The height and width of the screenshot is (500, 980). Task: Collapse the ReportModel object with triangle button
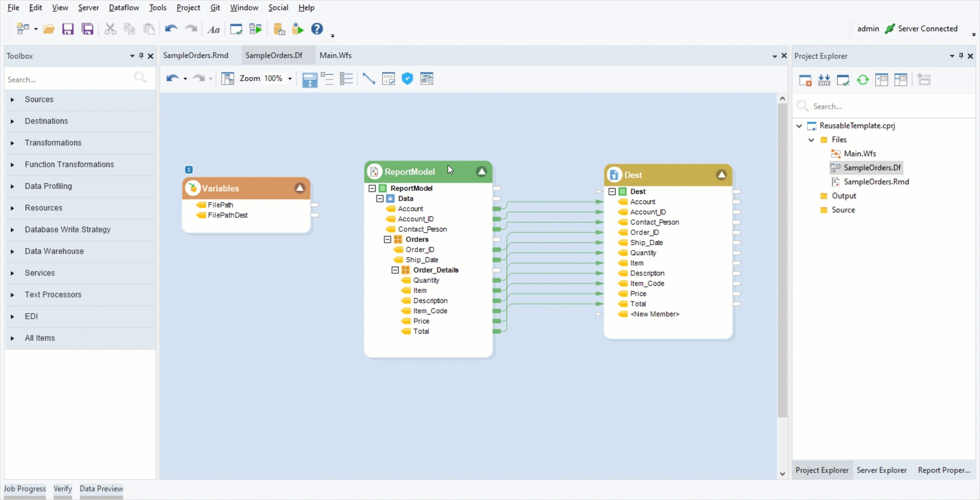(481, 172)
